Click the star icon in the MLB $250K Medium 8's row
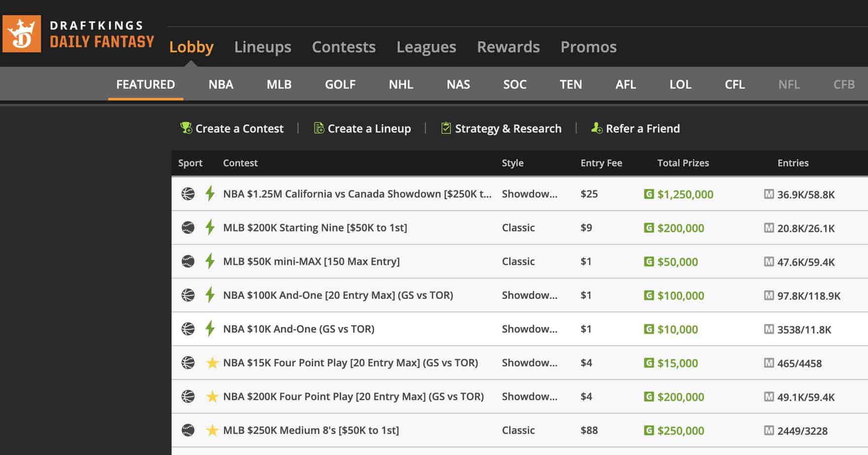Viewport: 868px width, 455px height. click(212, 430)
